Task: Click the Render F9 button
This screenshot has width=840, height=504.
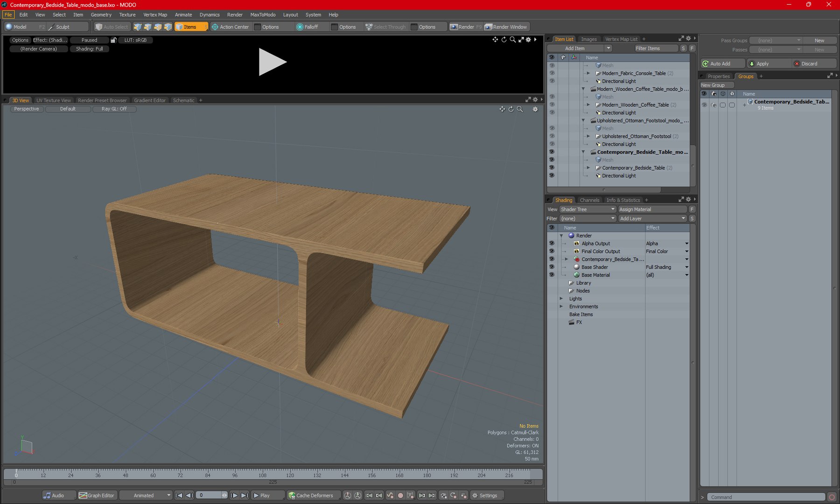Action: click(465, 27)
